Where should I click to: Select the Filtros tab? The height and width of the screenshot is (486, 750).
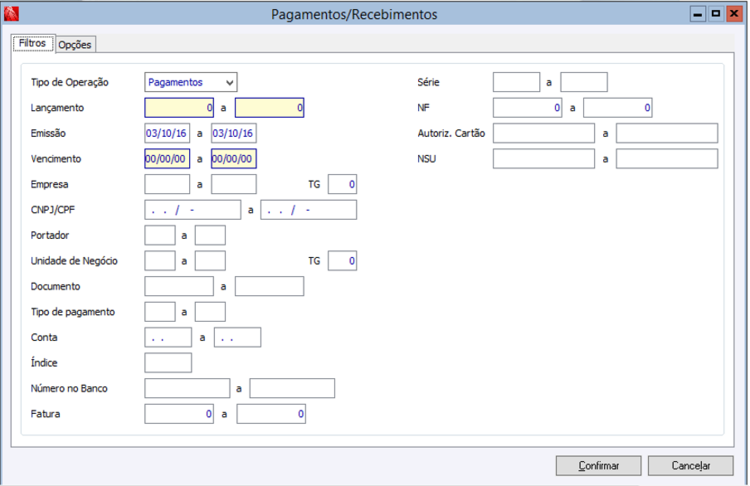(33, 43)
